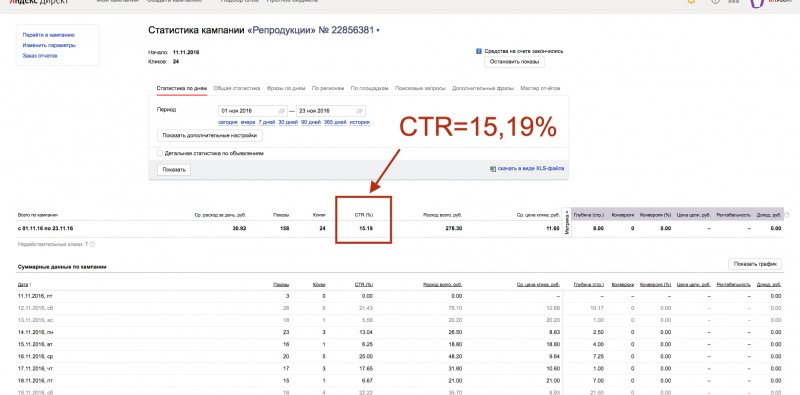The image size is (800, 395).
Task: Sort the daily table by 'Дата'
Action: [x=24, y=284]
